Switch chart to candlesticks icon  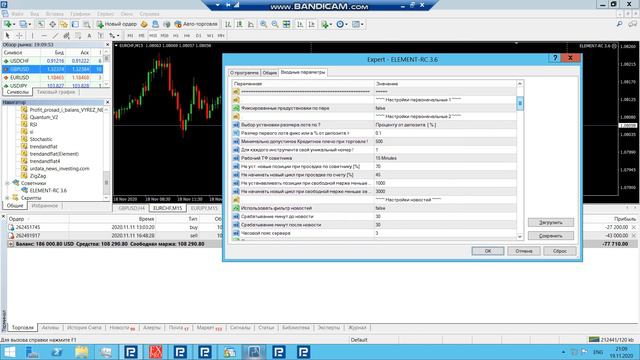tap(239, 24)
